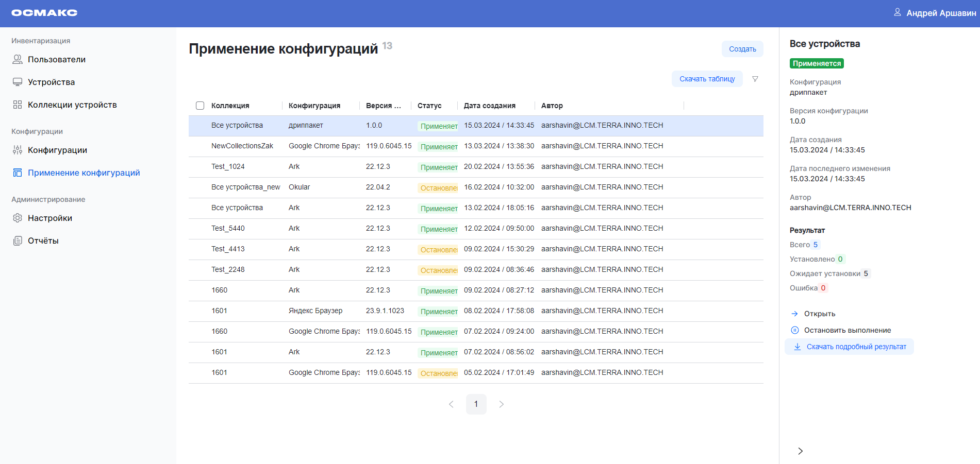Click the Устройства monitor icon

click(18, 82)
